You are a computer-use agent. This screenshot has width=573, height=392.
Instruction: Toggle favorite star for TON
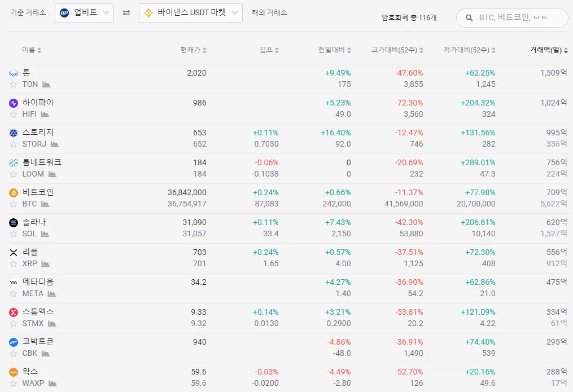14,85
